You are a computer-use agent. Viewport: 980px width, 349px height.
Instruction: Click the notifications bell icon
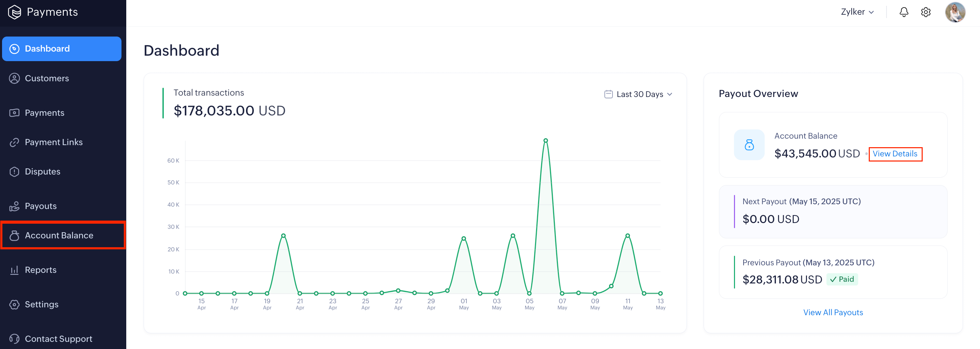pyautogui.click(x=904, y=12)
